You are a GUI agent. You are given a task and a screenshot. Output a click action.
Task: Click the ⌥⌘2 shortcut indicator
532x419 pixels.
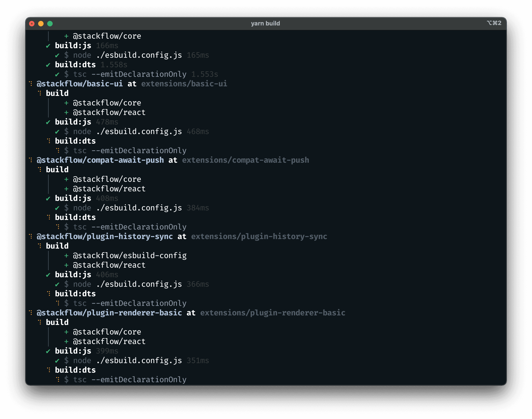tap(494, 23)
